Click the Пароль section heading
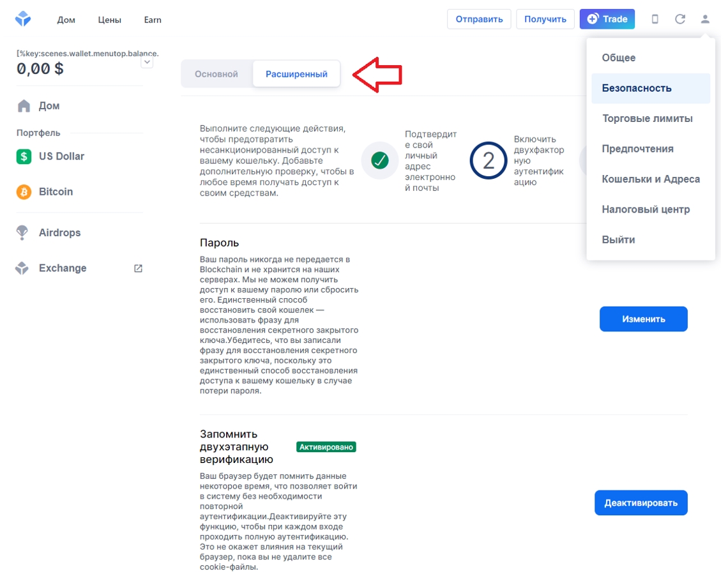728x576 pixels. pyautogui.click(x=219, y=243)
